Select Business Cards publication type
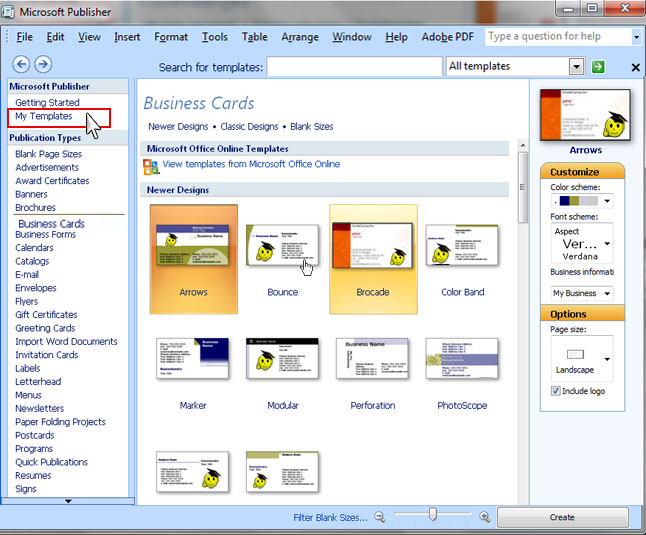Screen dimensions: 646x535 (51, 224)
